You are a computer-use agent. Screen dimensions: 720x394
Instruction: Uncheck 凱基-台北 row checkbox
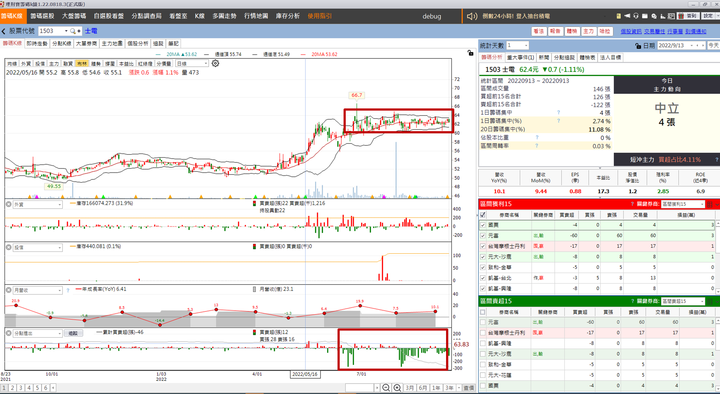(x=483, y=278)
